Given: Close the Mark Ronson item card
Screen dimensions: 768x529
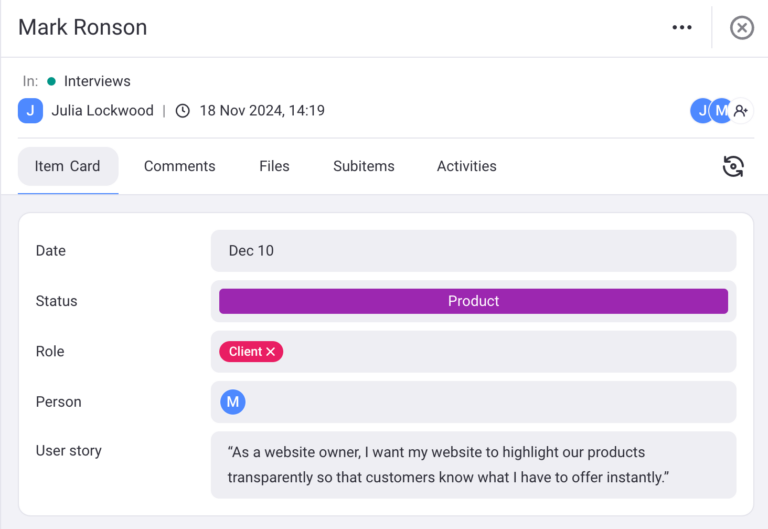Looking at the screenshot, I should pos(741,28).
